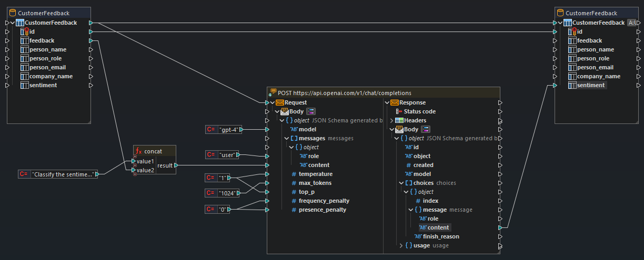Select the sentiment column in target table
This screenshot has height=260, width=644.
pyautogui.click(x=591, y=85)
